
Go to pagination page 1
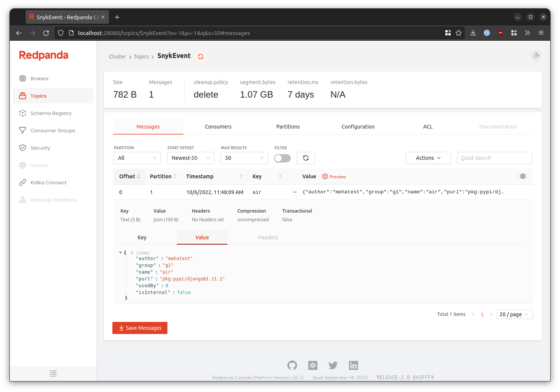click(482, 314)
